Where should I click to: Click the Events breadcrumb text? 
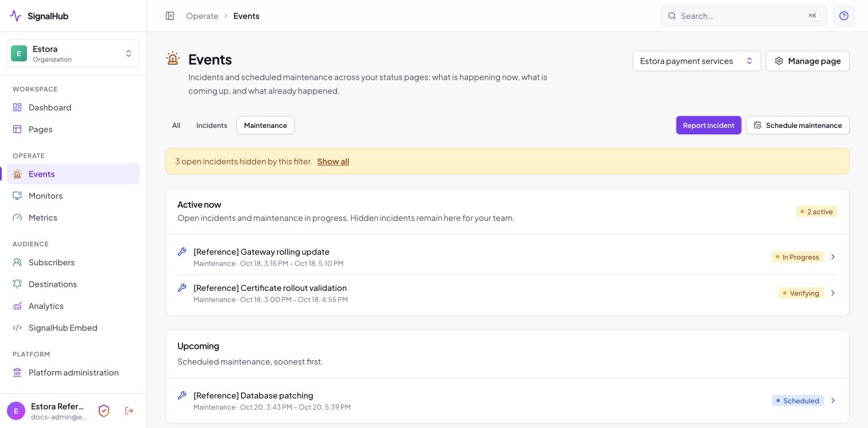click(x=246, y=16)
